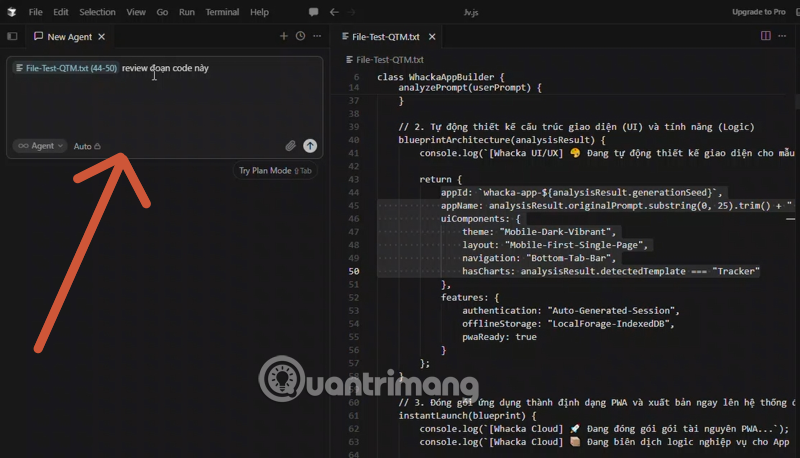Navigate back with the left arrow
800x458 pixels.
tap(334, 12)
